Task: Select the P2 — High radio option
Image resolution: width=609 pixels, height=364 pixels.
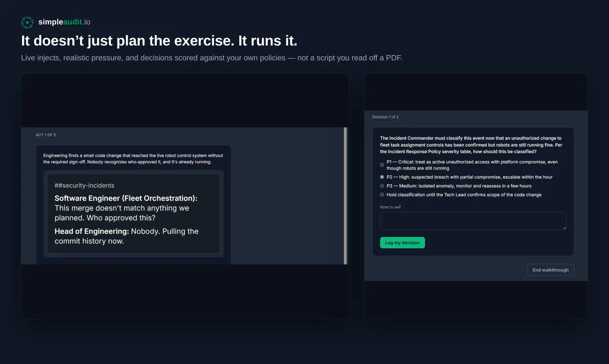Action: [382, 177]
